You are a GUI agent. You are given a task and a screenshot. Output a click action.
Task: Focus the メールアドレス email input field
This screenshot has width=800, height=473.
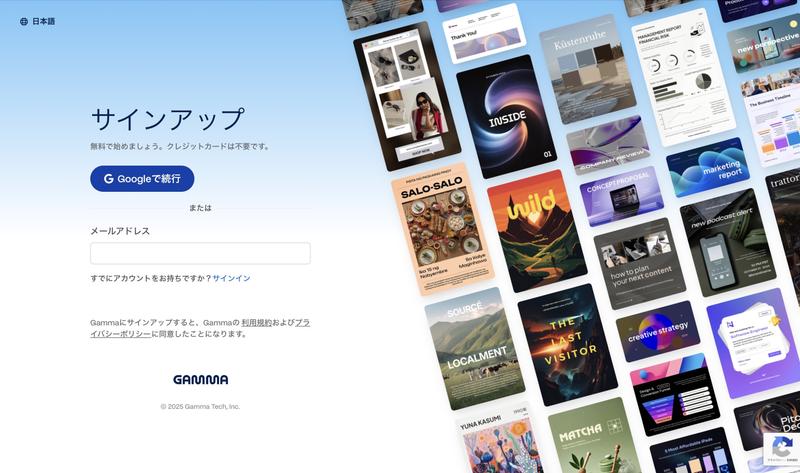200,254
